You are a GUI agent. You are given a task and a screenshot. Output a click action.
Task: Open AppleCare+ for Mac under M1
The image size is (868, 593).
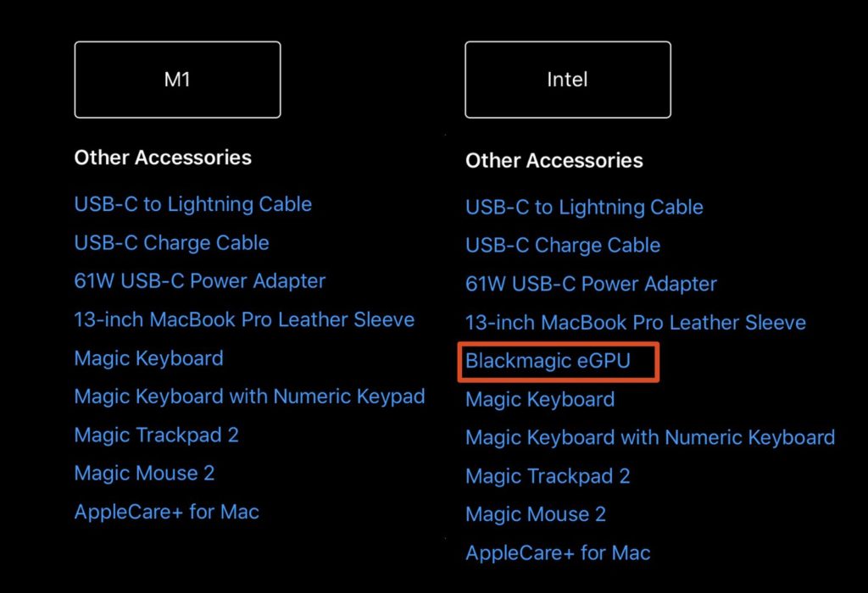click(166, 511)
